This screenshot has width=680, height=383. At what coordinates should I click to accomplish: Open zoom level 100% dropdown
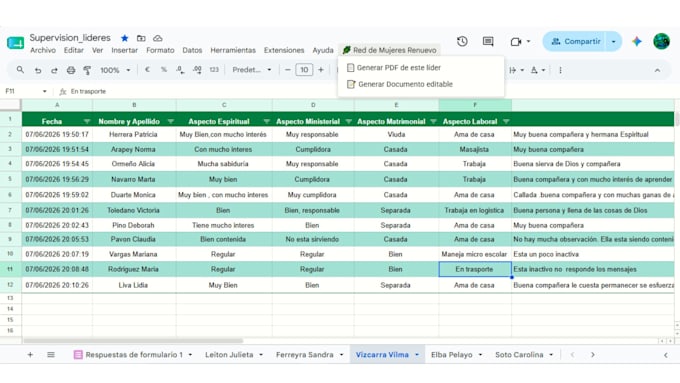tap(115, 70)
